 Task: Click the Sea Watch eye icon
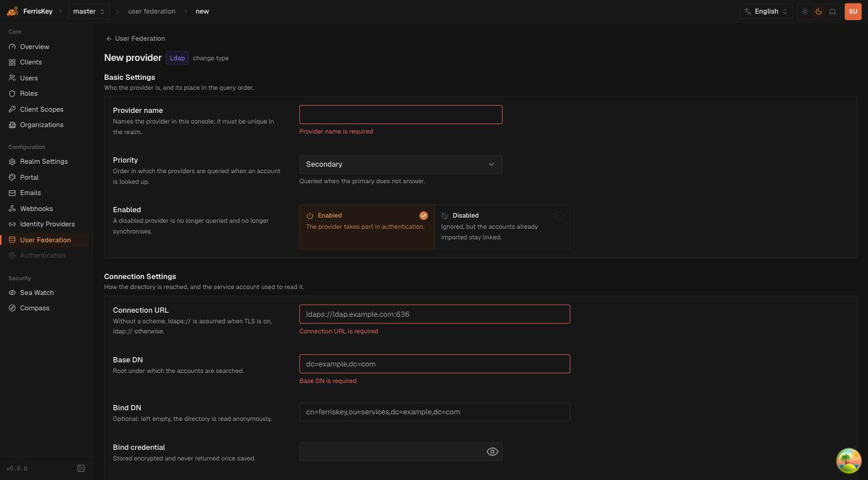(12, 293)
